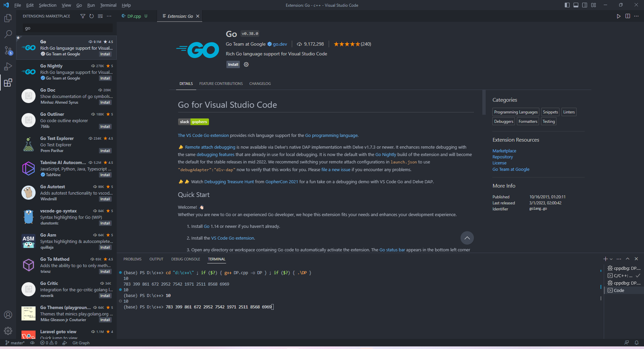Click the extensions search input field
The height and width of the screenshot is (349, 644).
pyautogui.click(x=67, y=28)
